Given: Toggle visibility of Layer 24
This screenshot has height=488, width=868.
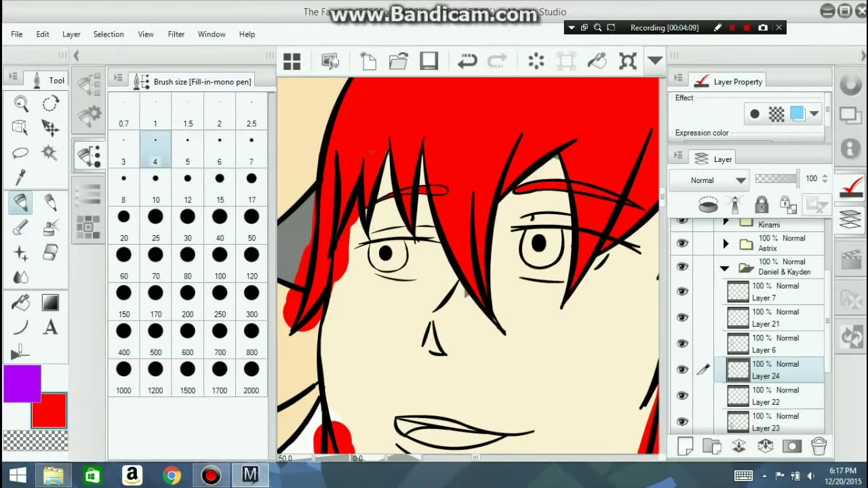Looking at the screenshot, I should point(682,369).
